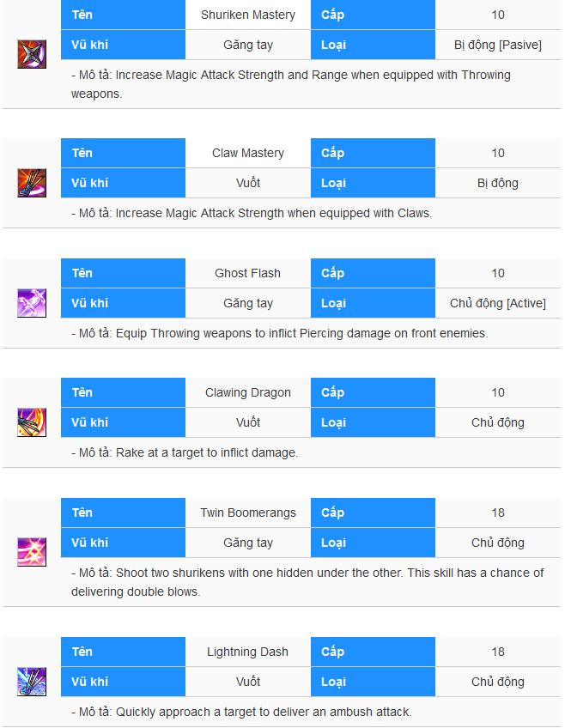
Task: Click the Lightning Dash name text
Action: [x=248, y=652]
